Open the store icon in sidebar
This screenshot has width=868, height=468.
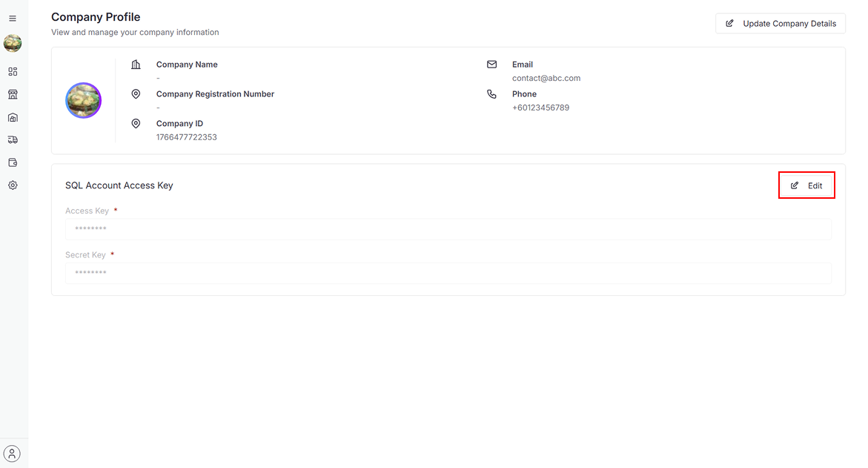tap(13, 94)
